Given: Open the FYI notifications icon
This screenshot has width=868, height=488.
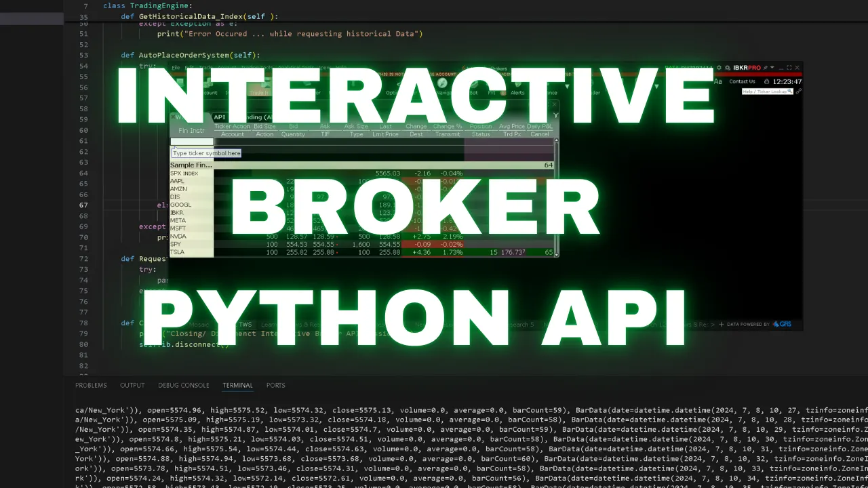Looking at the screenshot, I should pos(492,92).
